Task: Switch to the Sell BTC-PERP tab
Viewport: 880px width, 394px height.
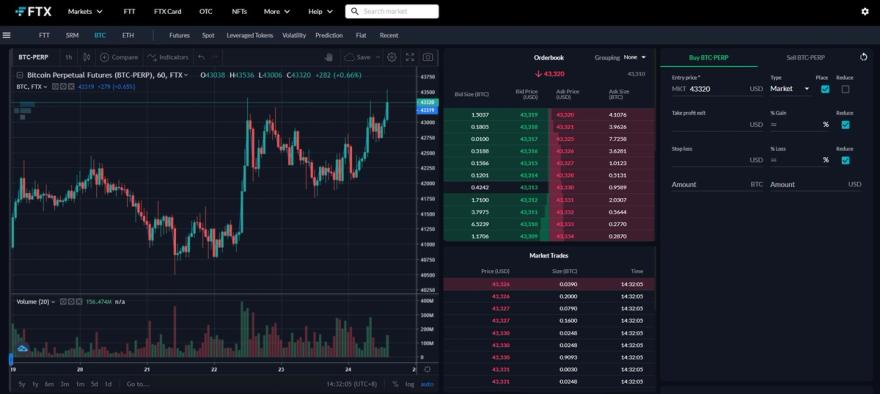Action: coord(806,57)
